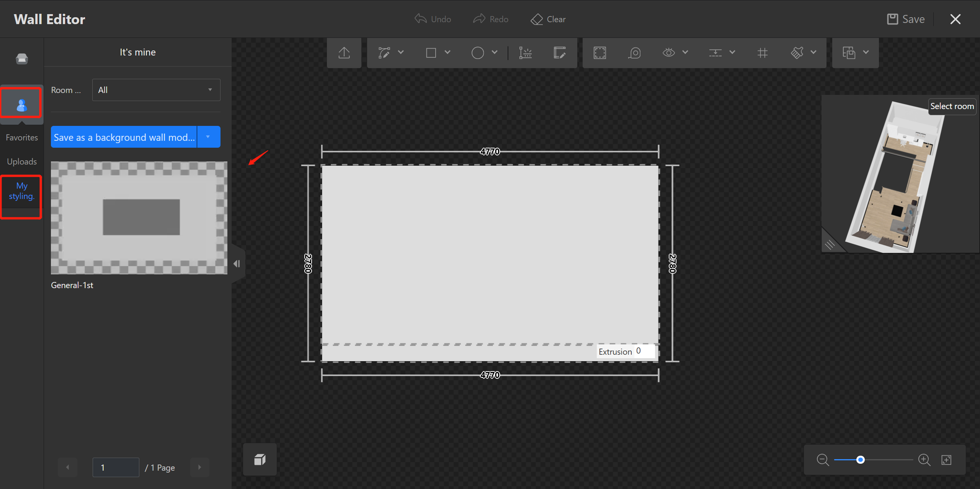Switch to 3D cube view
This screenshot has height=489, width=980.
260,460
